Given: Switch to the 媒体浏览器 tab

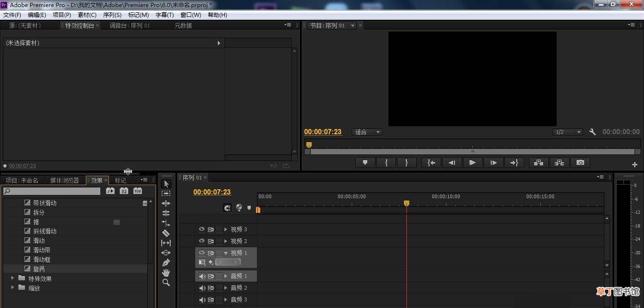Looking at the screenshot, I should coord(65,180).
